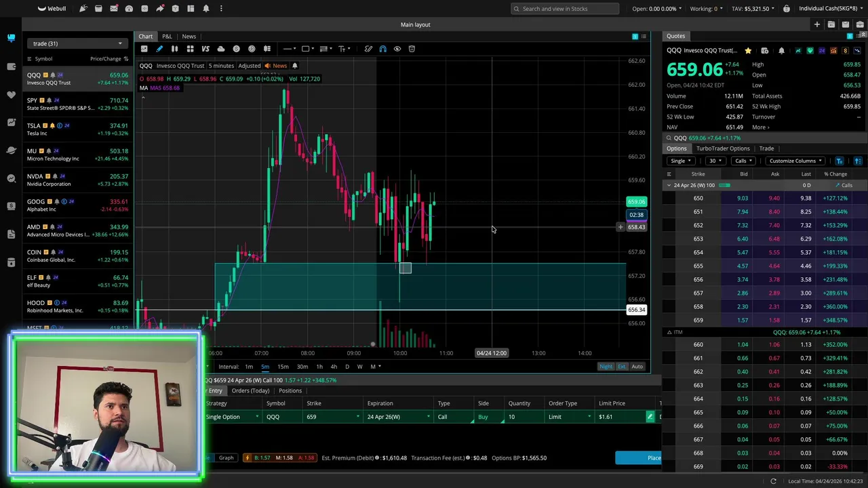Open the text tool dropdown in chart toolbar
This screenshot has width=868, height=488.
344,49
